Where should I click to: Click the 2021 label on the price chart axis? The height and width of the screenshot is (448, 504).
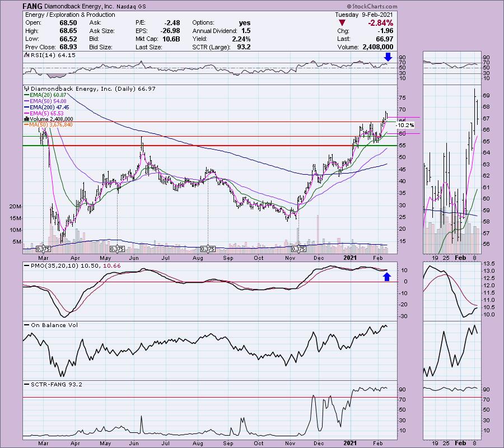(350, 258)
